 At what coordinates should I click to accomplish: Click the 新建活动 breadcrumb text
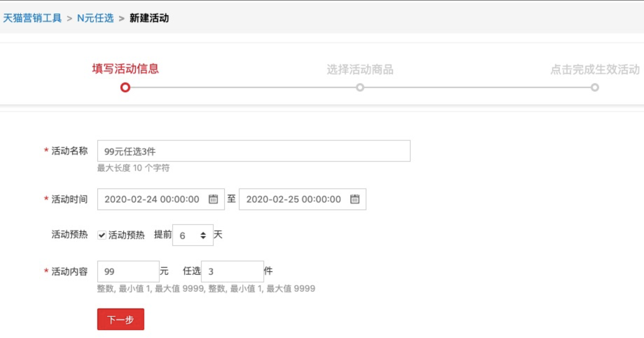(149, 18)
